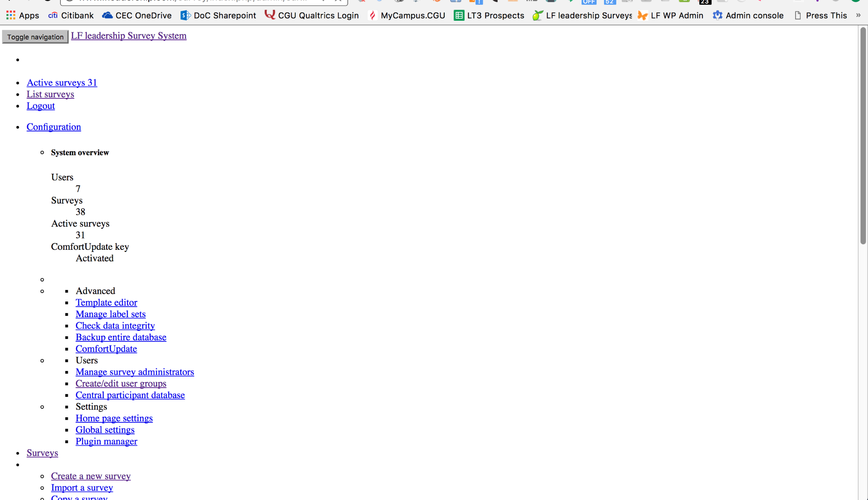
Task: Open the Apps grid bookmark
Action: pyautogui.click(x=22, y=16)
